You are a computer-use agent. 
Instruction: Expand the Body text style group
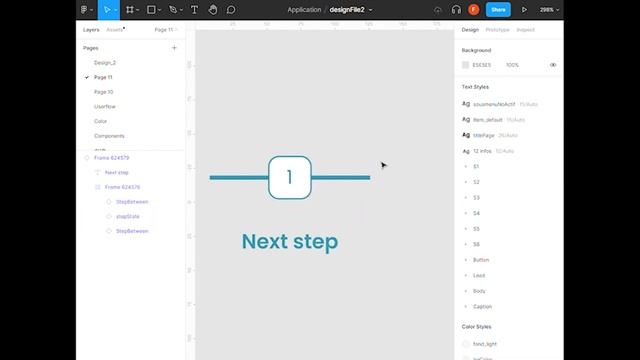tap(466, 291)
